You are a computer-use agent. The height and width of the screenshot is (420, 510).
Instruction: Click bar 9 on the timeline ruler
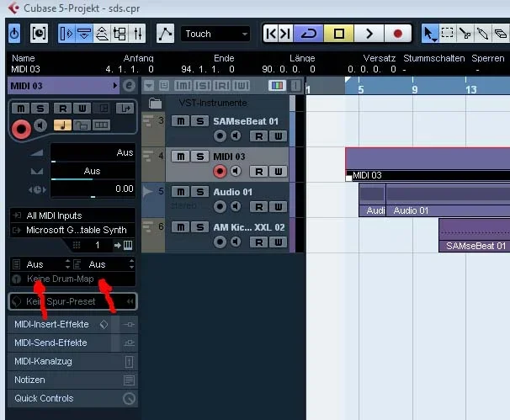pos(414,89)
